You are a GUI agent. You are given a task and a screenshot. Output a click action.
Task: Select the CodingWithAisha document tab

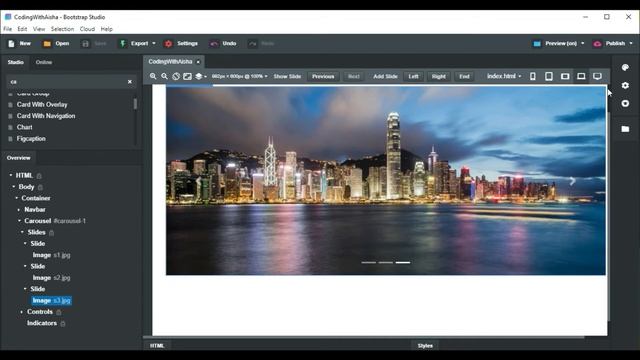pos(170,62)
